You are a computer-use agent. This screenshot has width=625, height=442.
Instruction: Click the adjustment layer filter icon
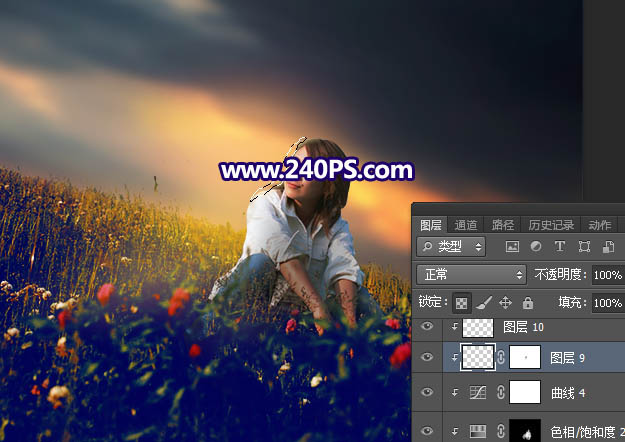(536, 246)
